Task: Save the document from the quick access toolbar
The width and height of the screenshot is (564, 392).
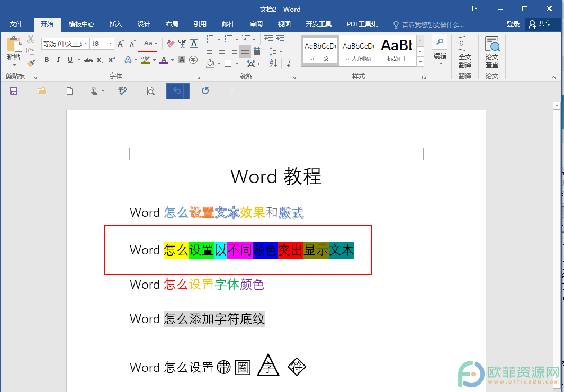Action: (14, 91)
